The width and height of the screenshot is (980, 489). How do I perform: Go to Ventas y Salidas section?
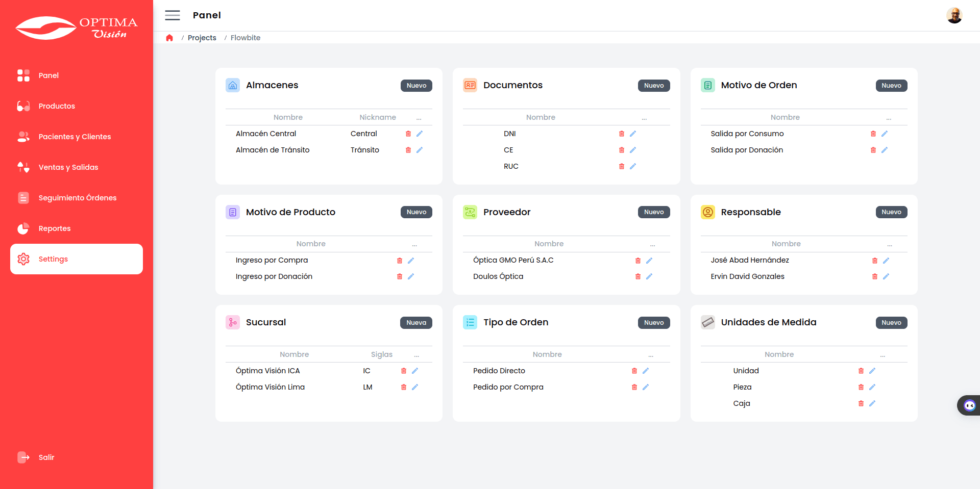(x=68, y=167)
